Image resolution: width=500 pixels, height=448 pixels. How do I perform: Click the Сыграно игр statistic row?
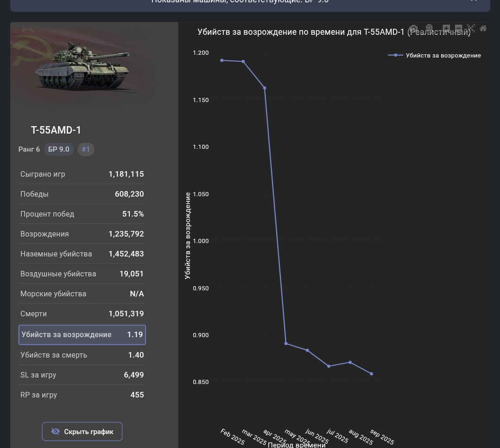pos(82,174)
